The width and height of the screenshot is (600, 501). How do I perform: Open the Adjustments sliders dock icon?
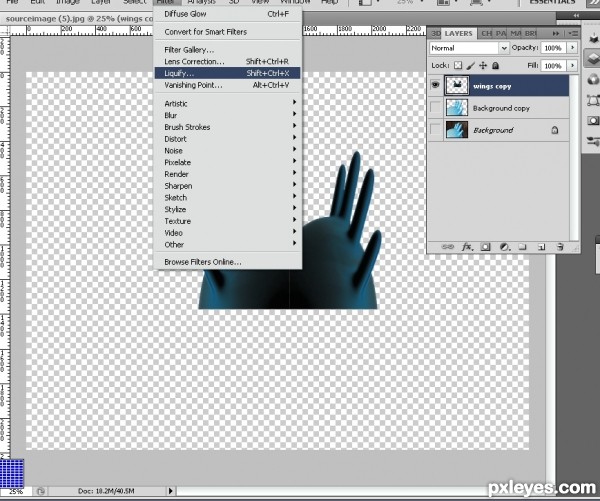tap(593, 141)
